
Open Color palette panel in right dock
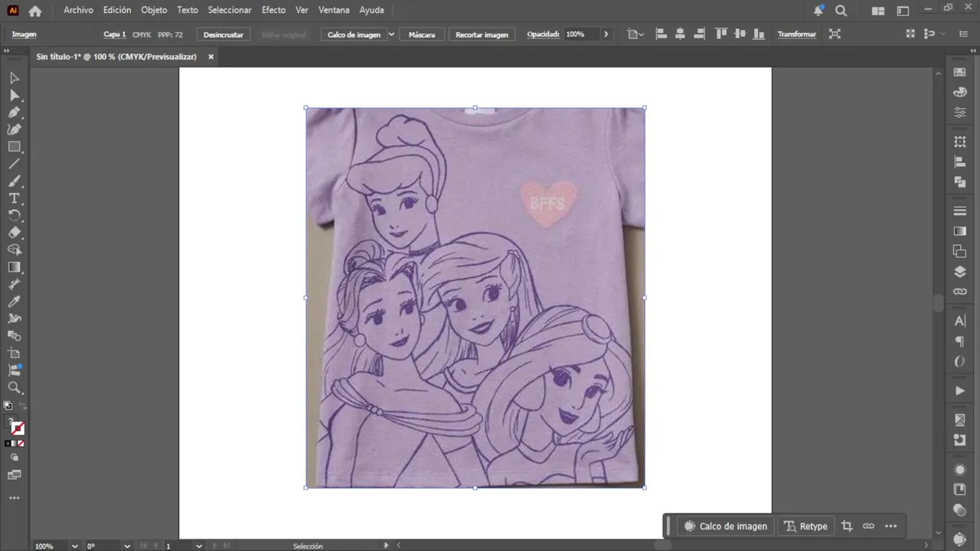click(959, 92)
